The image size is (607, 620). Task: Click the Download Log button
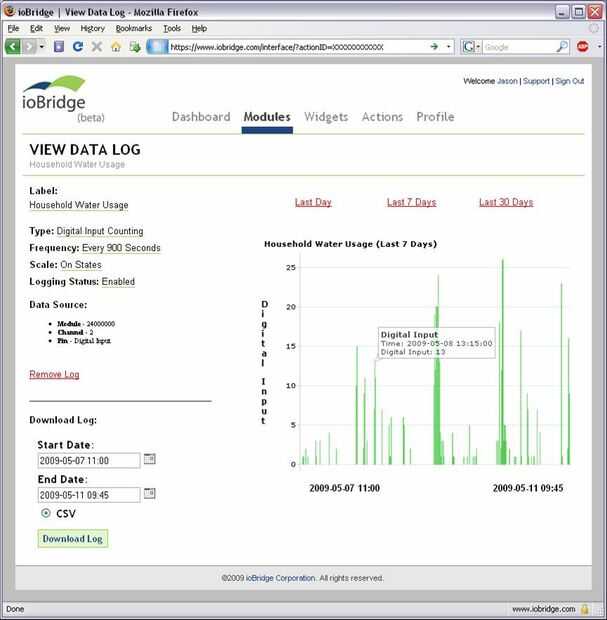pos(73,539)
